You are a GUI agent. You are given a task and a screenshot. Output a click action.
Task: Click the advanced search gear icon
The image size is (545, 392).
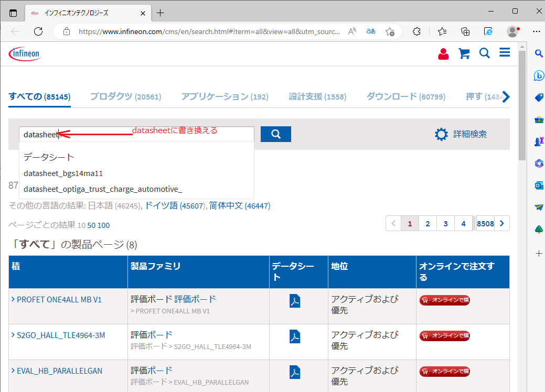coord(442,134)
